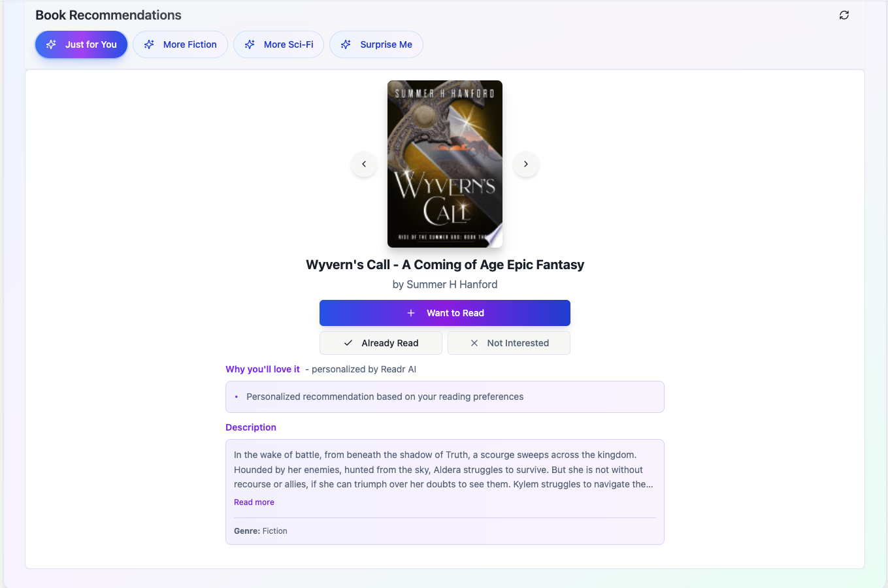Click the Description heading
Screen dimensions: 888x588
click(x=251, y=427)
